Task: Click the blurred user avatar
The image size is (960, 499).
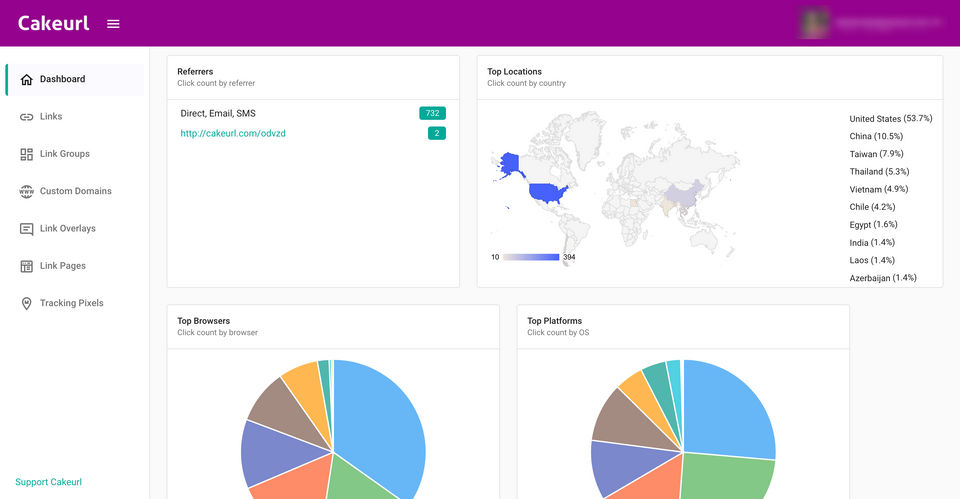Action: [x=814, y=23]
